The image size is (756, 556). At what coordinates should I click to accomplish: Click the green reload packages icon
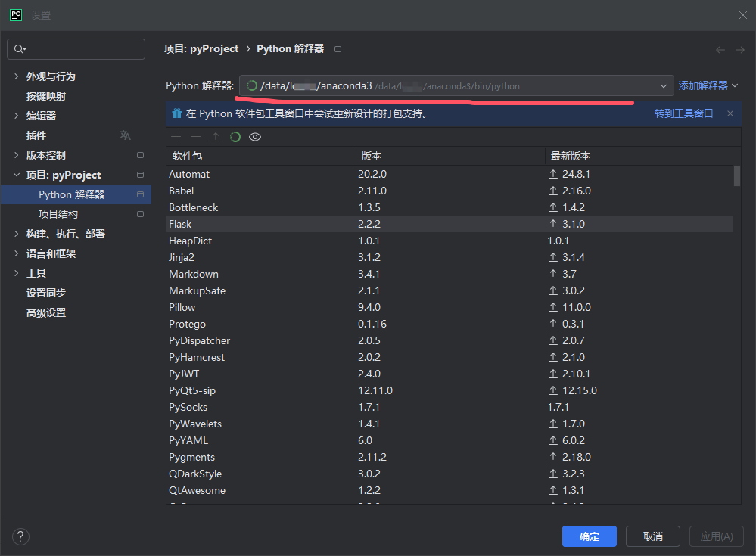[235, 138]
